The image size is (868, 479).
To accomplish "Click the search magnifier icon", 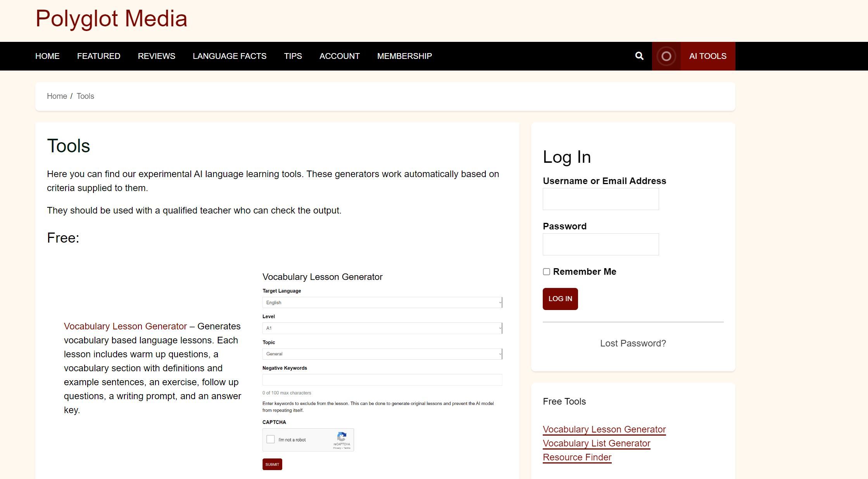I will tap(639, 56).
